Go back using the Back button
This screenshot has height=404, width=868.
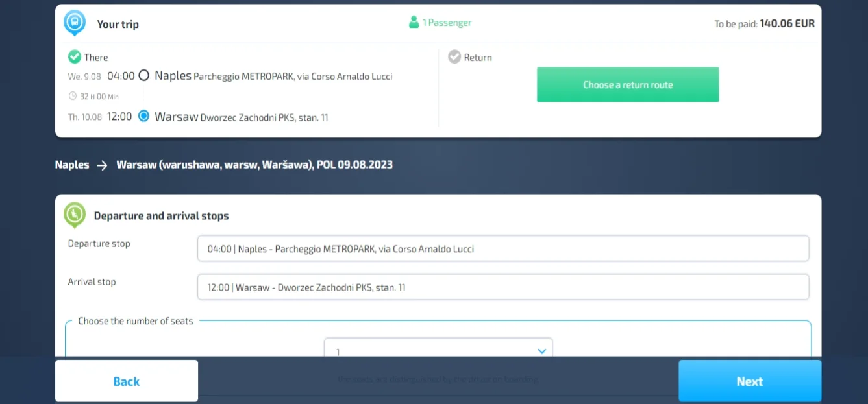[x=127, y=381]
